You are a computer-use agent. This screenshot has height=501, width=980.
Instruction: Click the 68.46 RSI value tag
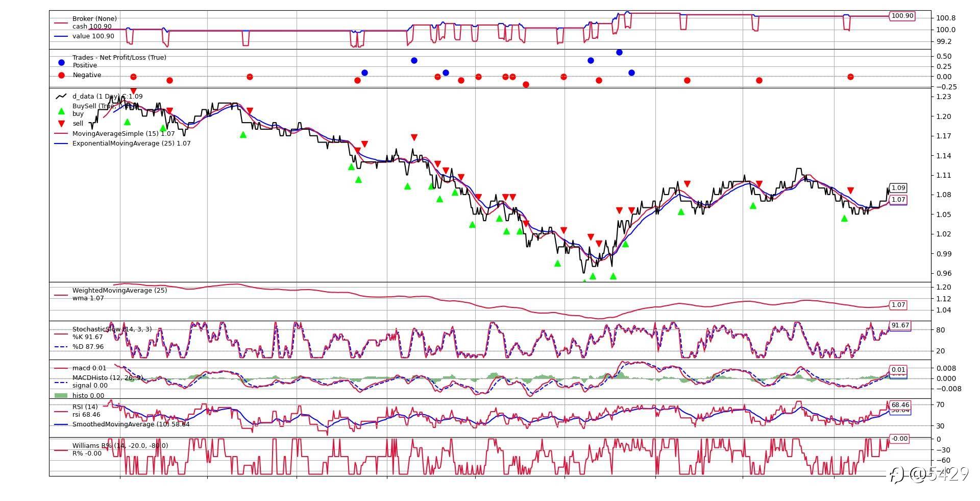(x=900, y=405)
